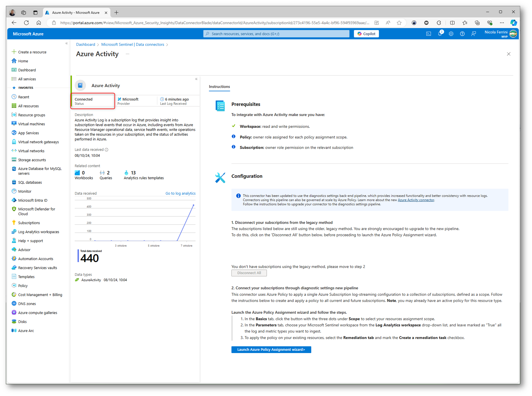
Task: Open Disks in sidebar
Action: pyautogui.click(x=19, y=321)
